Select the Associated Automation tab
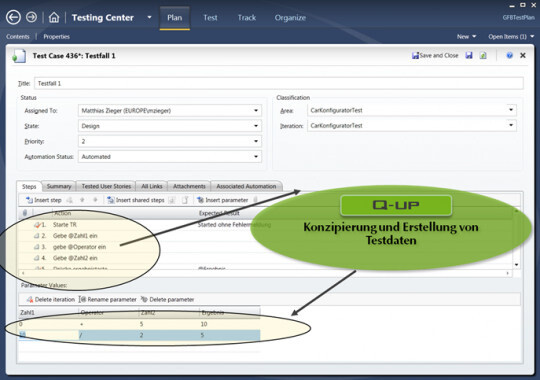 [246, 186]
